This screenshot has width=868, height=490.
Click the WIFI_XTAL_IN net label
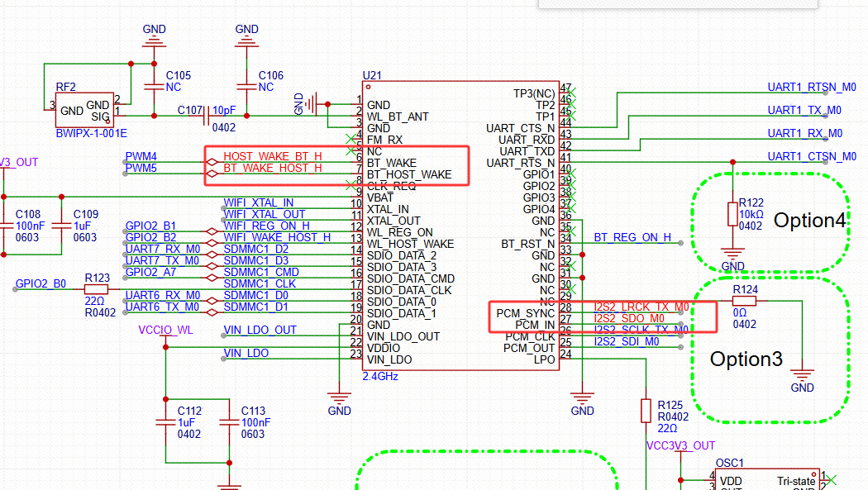click(x=259, y=202)
